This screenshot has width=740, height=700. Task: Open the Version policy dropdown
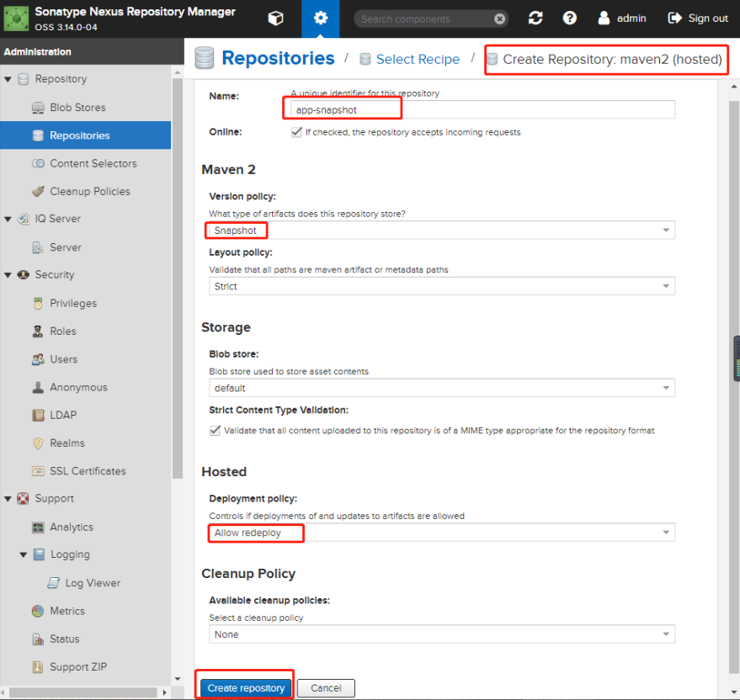click(x=666, y=231)
